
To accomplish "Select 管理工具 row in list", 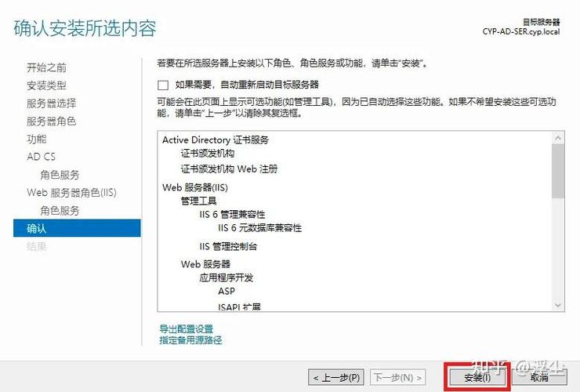I will click(198, 201).
